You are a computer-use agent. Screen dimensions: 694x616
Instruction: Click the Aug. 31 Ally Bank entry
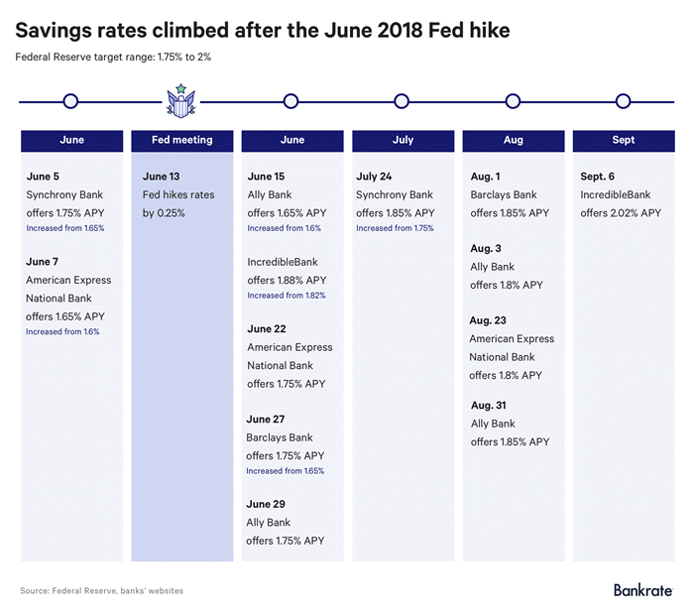[506, 424]
